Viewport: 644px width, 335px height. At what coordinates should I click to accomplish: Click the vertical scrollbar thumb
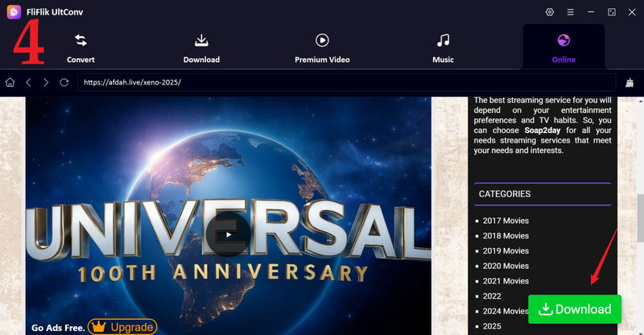click(x=640, y=218)
